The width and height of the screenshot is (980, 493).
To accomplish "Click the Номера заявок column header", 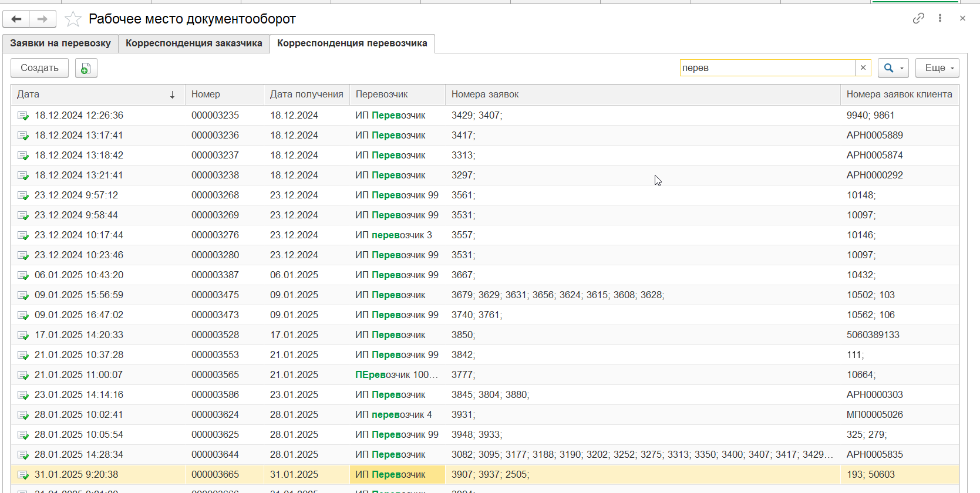I will 643,94.
